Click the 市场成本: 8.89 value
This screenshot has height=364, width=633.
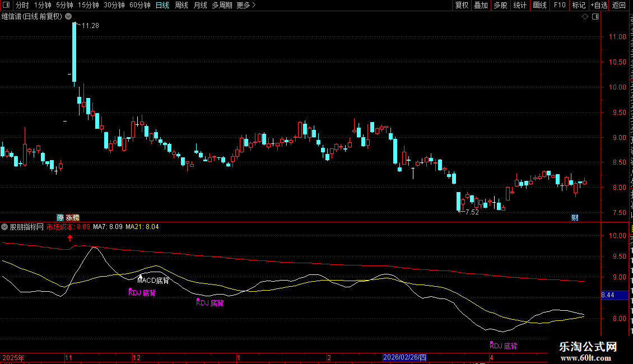(x=68, y=227)
